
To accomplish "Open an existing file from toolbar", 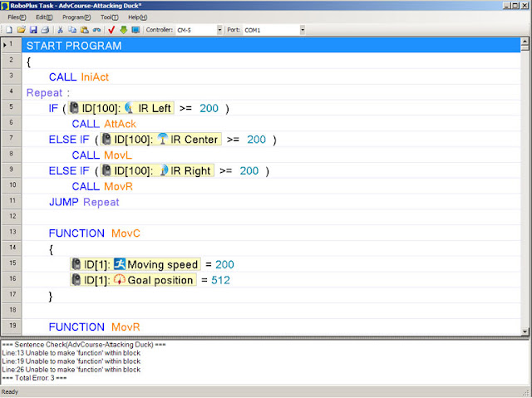I will tap(21, 30).
